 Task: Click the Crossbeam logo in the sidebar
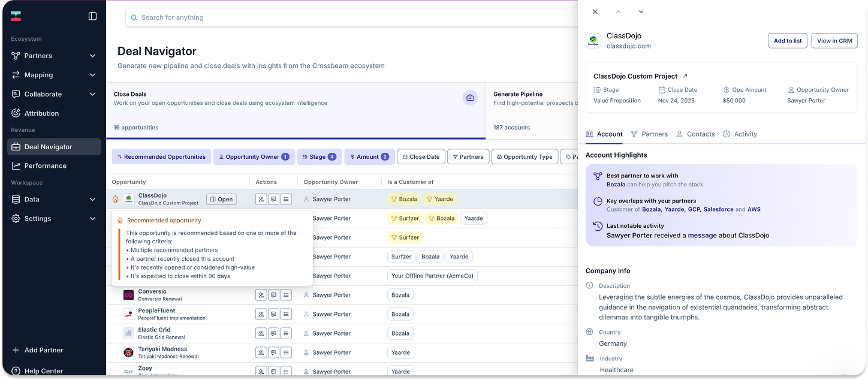point(16,16)
